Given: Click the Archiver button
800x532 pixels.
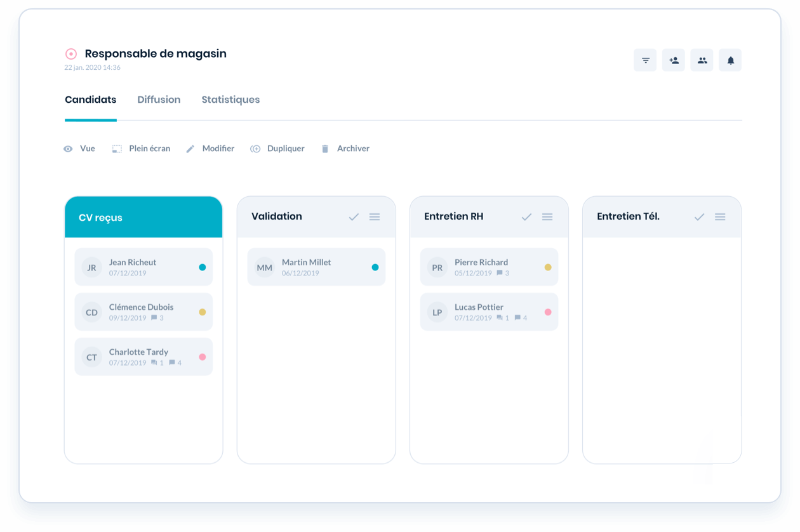Looking at the screenshot, I should 345,149.
